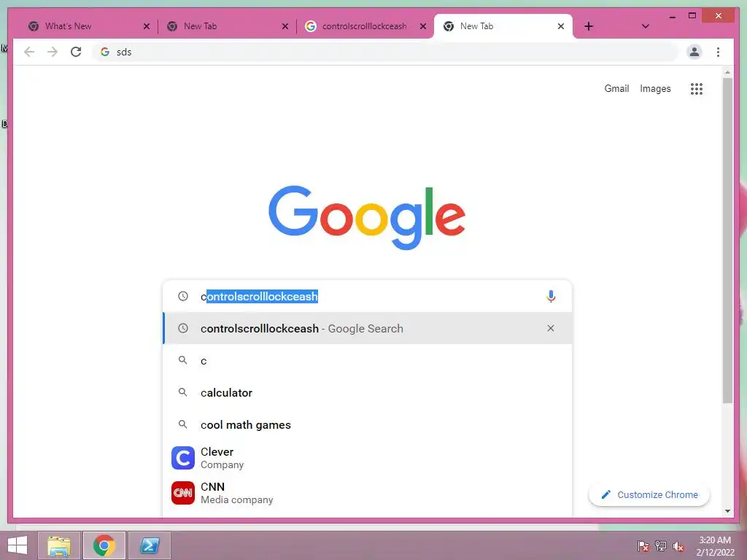Select the last New Tab

click(503, 26)
